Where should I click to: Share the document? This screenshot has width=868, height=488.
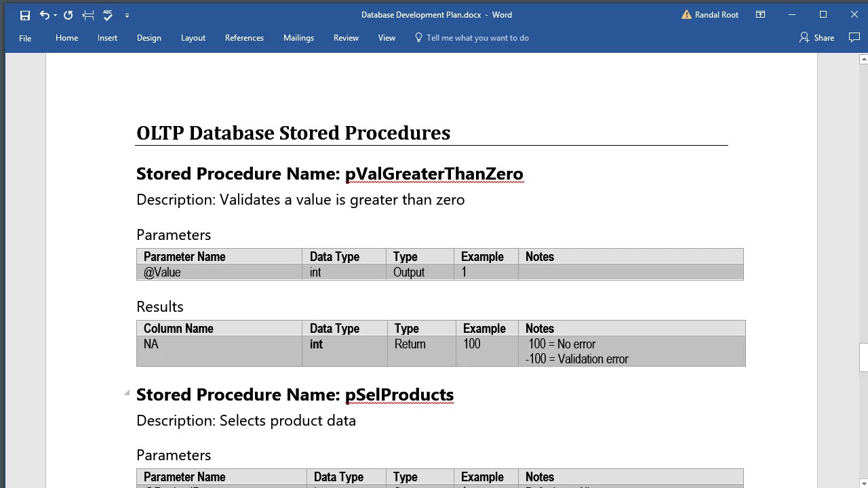pyautogui.click(x=816, y=38)
